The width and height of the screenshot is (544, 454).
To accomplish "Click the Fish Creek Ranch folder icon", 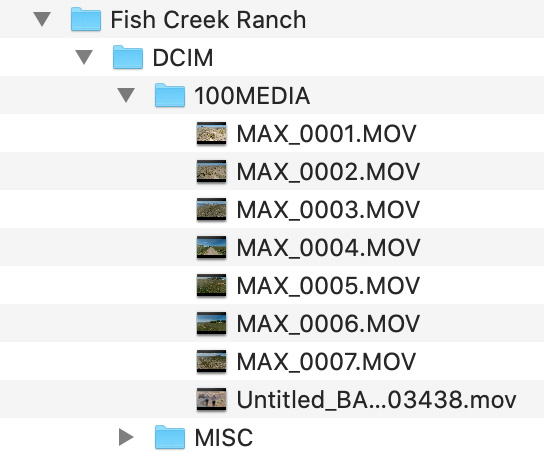I will tap(86, 19).
